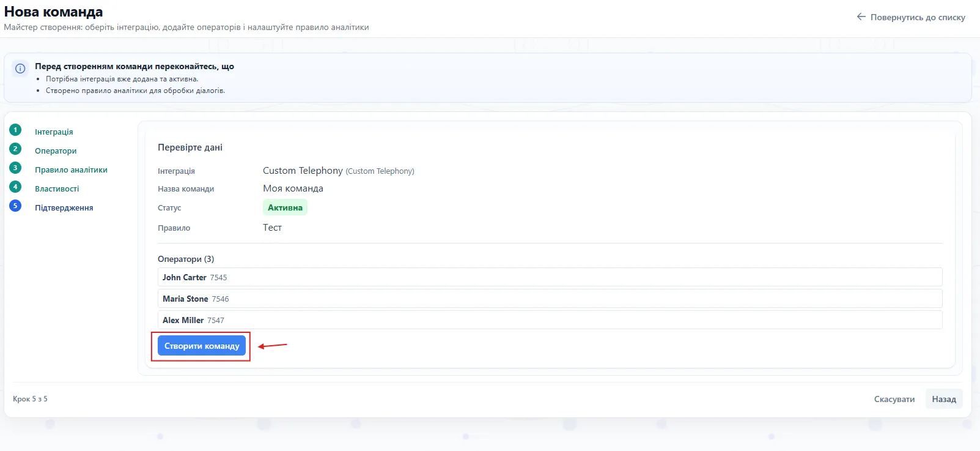Click the Активна status badge
This screenshot has height=451, width=980.
point(285,207)
